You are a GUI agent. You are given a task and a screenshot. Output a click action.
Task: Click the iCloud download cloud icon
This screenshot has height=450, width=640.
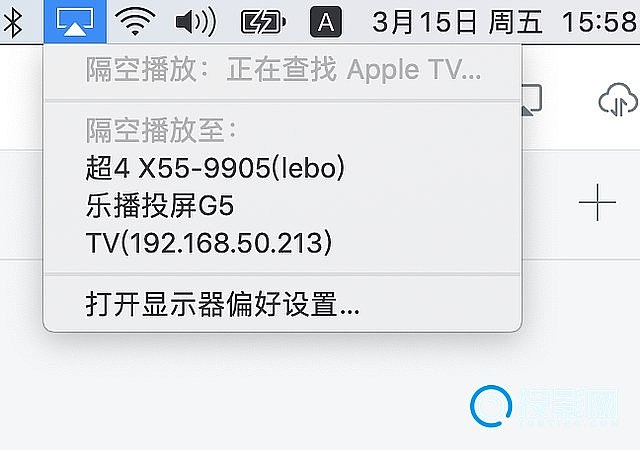[x=618, y=99]
